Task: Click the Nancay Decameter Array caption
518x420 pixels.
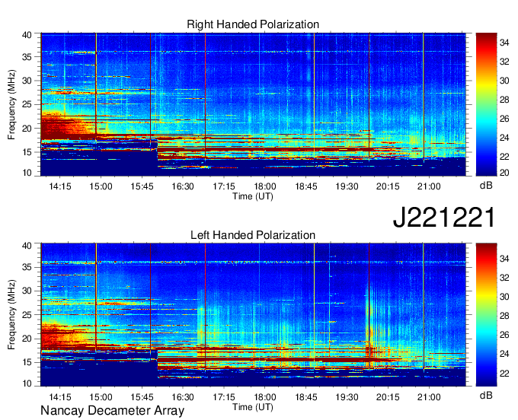Action: pyautogui.click(x=112, y=411)
